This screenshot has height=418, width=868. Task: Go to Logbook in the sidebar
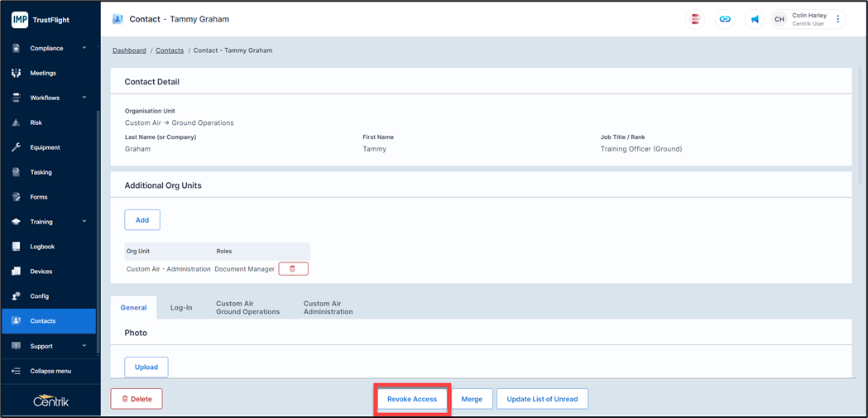(x=42, y=247)
